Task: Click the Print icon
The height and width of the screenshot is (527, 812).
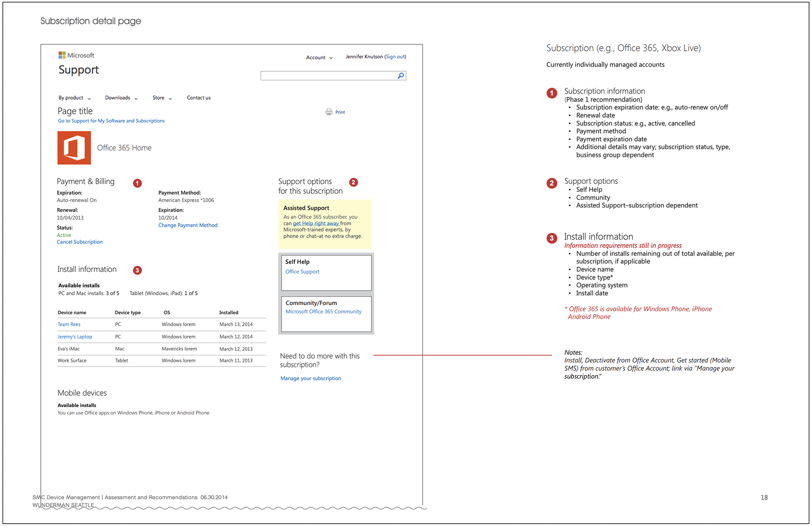Action: pyautogui.click(x=329, y=112)
